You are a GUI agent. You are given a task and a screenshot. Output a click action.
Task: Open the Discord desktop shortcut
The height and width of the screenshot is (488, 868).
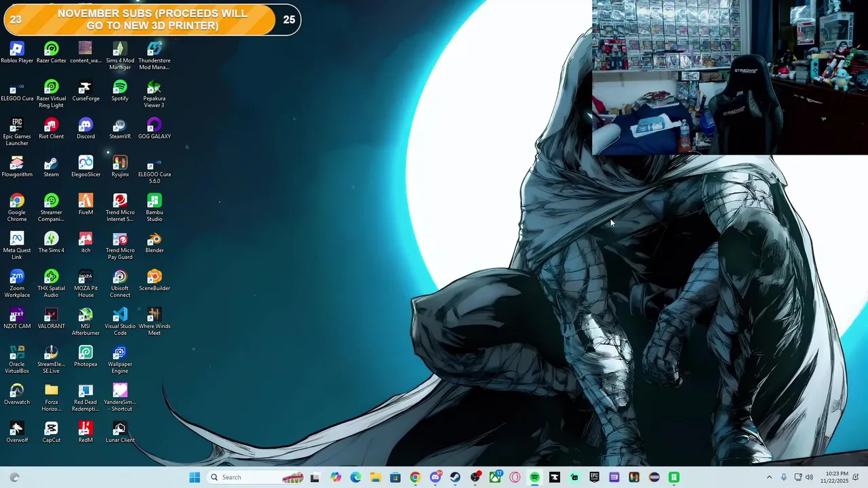pos(85,129)
